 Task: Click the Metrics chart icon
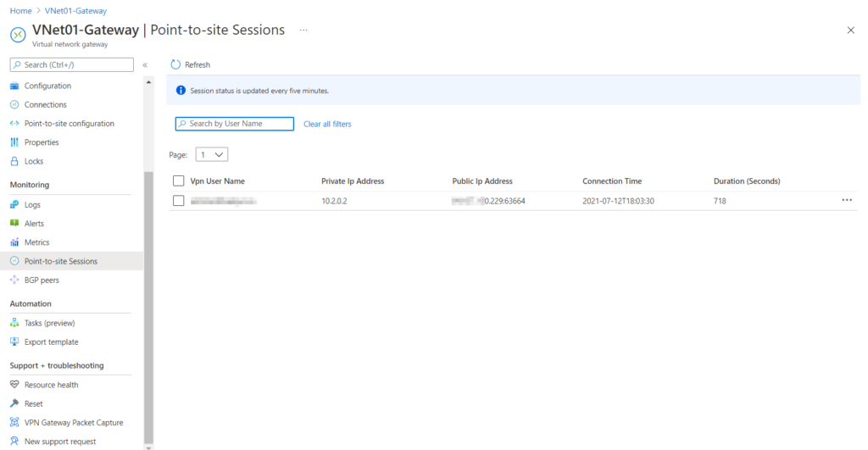(x=14, y=242)
